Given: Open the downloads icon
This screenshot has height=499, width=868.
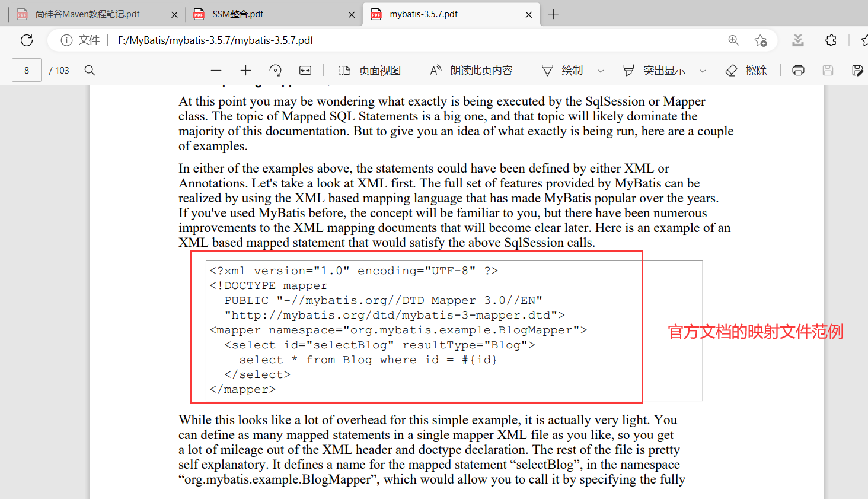Looking at the screenshot, I should pyautogui.click(x=798, y=40).
